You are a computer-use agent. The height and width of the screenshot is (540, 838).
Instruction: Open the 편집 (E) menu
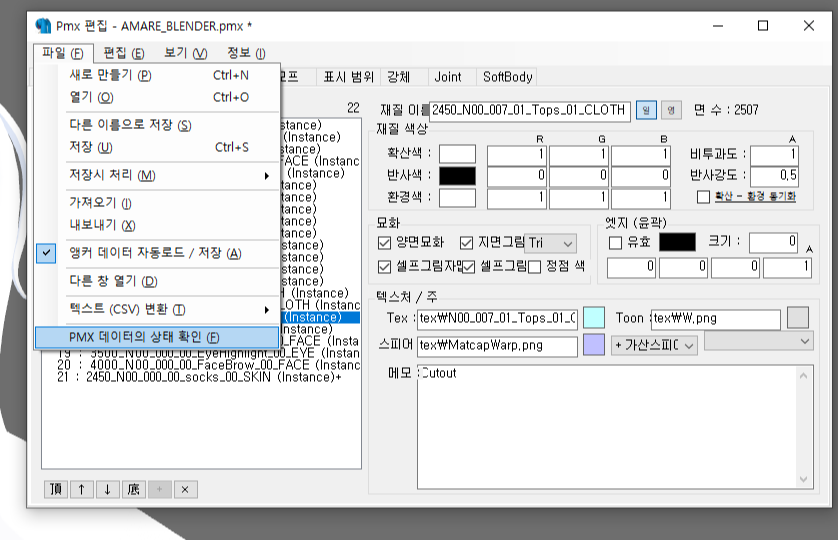[123, 53]
